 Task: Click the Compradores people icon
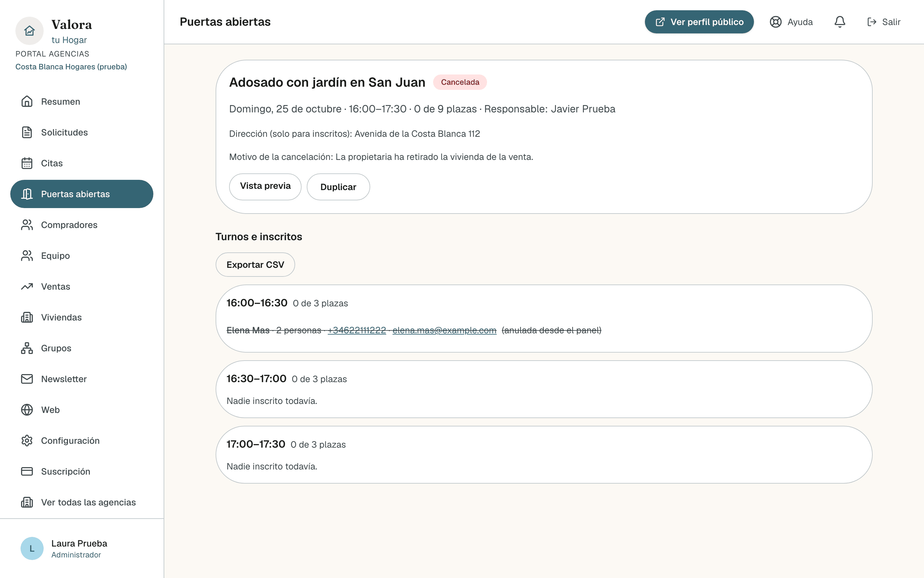27,225
